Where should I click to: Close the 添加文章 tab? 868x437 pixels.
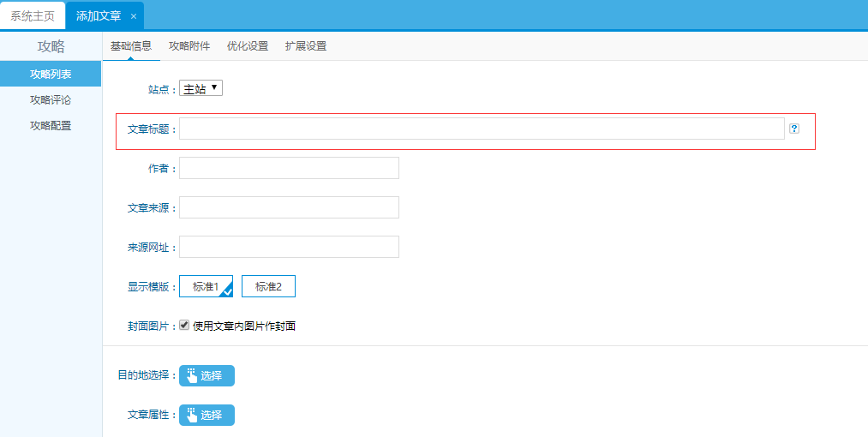pos(134,16)
